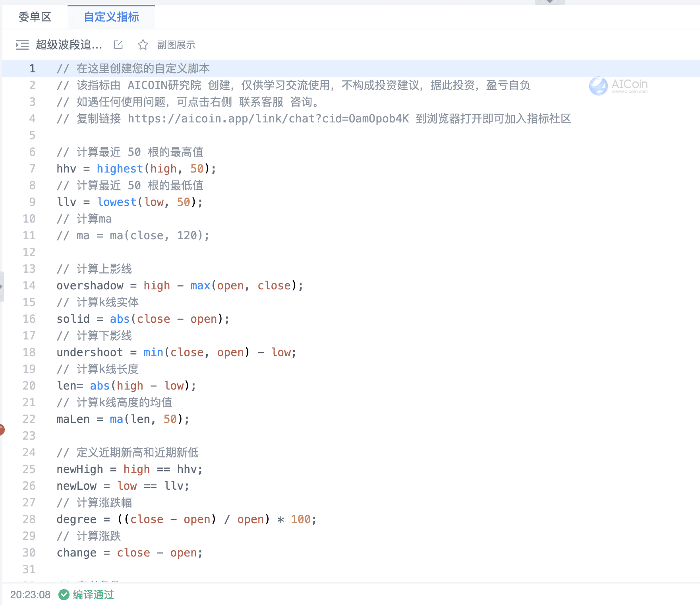This screenshot has height=605, width=700.
Task: Click the 联系客服 text in line 3
Action: (261, 102)
